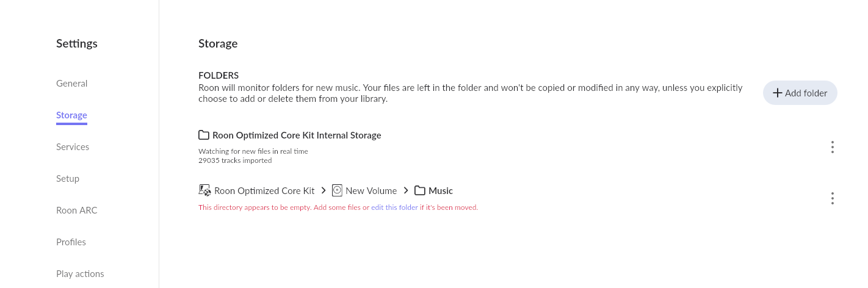Open the Setup settings page
Image resolution: width=868 pixels, height=288 pixels.
(68, 179)
